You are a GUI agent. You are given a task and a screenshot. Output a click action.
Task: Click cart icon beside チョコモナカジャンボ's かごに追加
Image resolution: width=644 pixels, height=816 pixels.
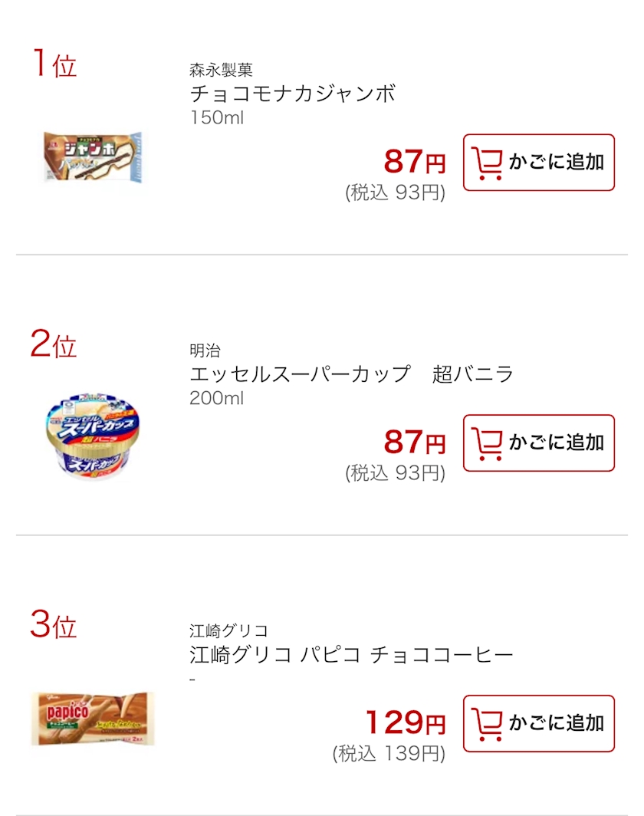pos(487,163)
